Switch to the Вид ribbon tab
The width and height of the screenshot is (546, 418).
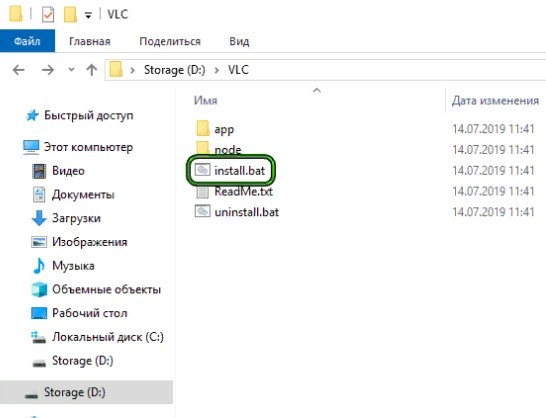239,41
